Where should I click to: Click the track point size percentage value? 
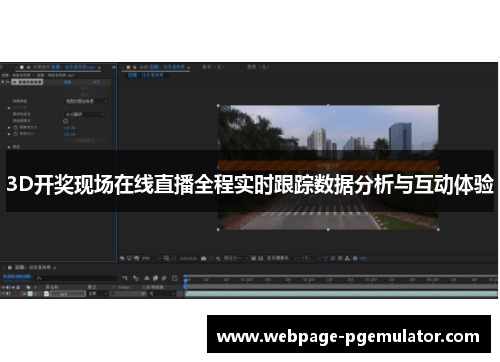pos(69,128)
